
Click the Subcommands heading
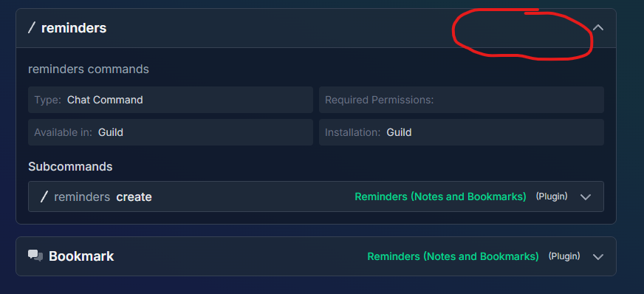pyautogui.click(x=70, y=167)
